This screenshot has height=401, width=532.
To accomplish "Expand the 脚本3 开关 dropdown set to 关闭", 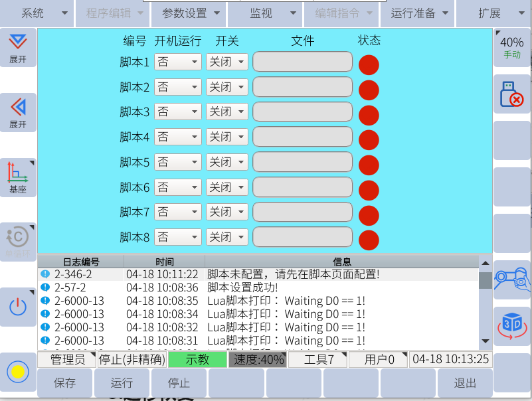I will coord(226,112).
